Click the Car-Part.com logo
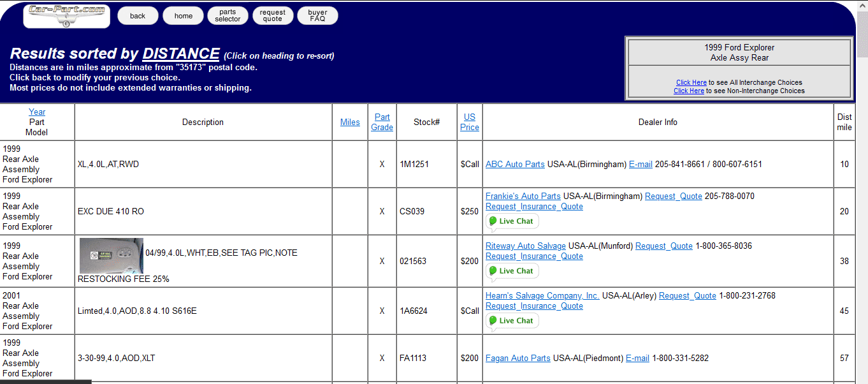This screenshot has height=384, width=868. (66, 16)
